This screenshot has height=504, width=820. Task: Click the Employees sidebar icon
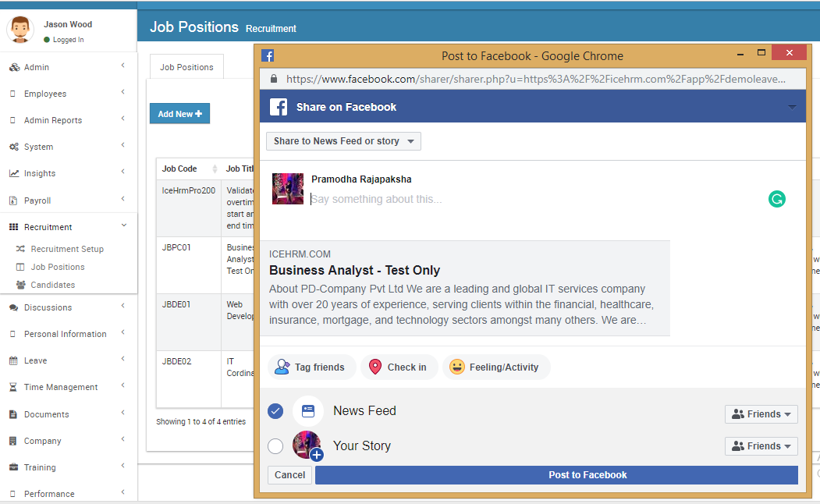coord(13,94)
